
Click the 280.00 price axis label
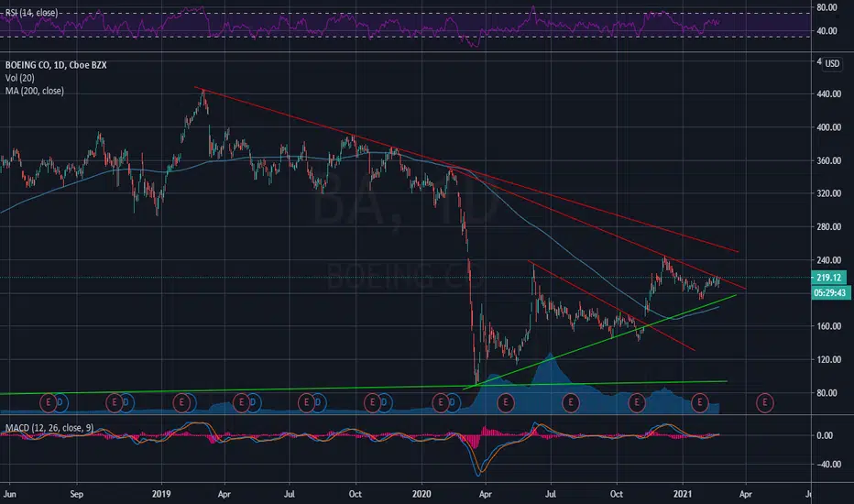(829, 226)
